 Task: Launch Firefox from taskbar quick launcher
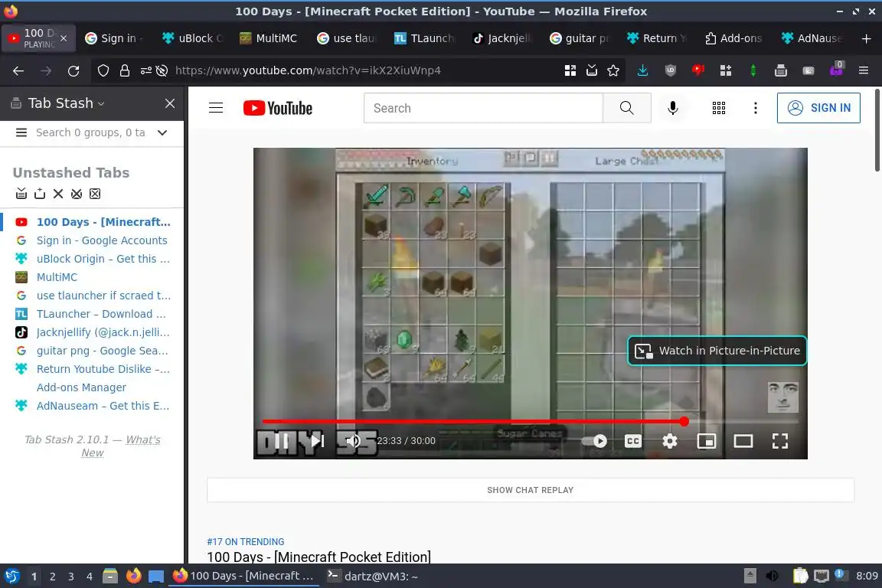coord(133,576)
